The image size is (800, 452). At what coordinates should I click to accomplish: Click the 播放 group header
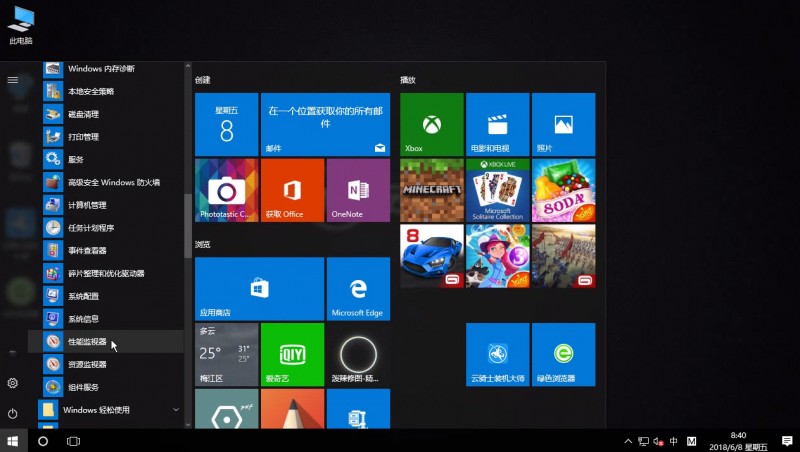click(408, 80)
